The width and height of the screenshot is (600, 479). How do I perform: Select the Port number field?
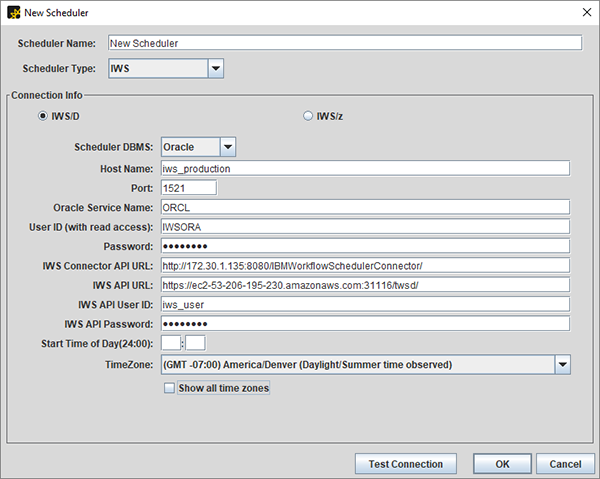188,187
